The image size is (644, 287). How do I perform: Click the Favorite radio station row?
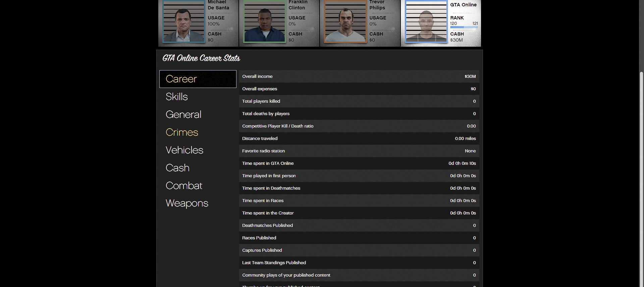coord(359,151)
